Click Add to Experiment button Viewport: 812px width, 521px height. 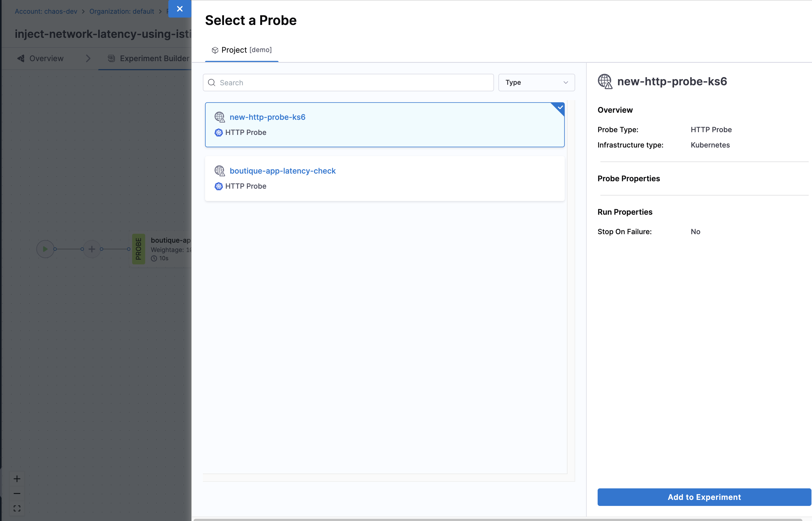pos(704,497)
